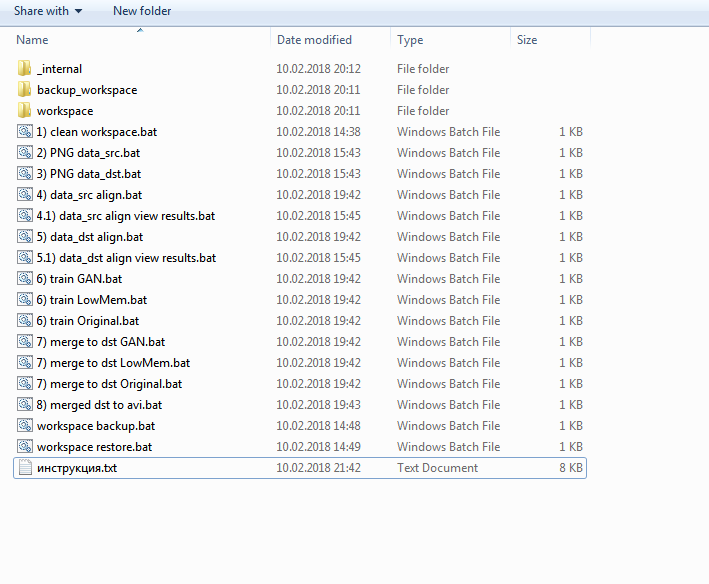Click the New folder button
Image resolution: width=709 pixels, height=584 pixels.
tap(142, 11)
